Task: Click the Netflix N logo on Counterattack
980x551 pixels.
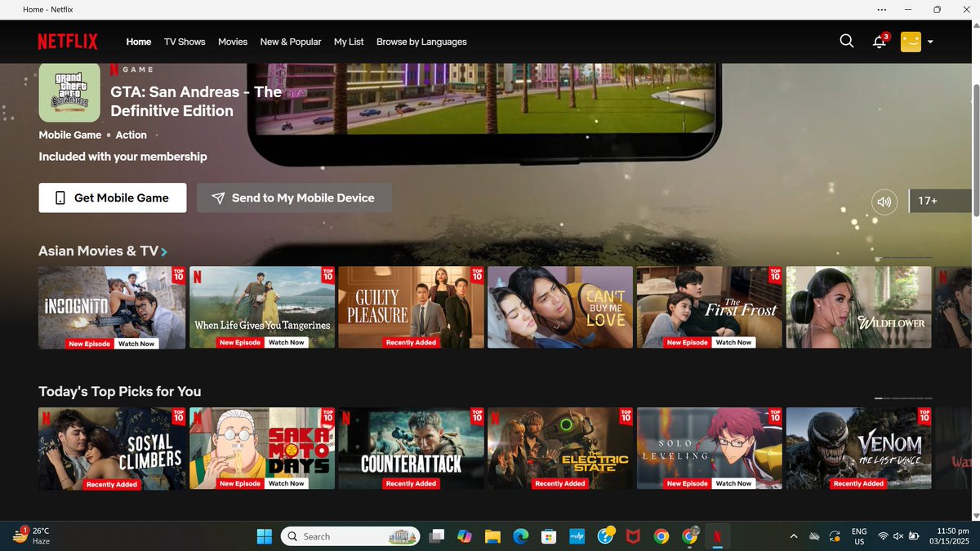Action: pyautogui.click(x=346, y=418)
